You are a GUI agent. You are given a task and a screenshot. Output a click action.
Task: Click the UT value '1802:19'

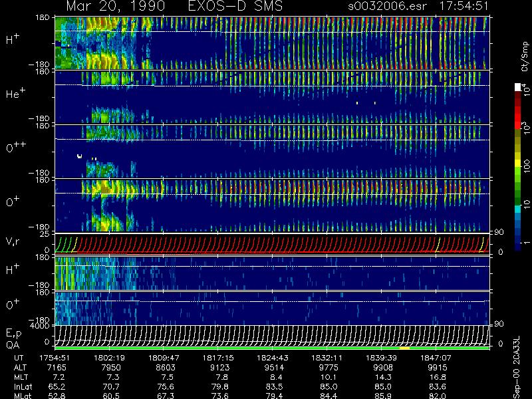pos(109,358)
